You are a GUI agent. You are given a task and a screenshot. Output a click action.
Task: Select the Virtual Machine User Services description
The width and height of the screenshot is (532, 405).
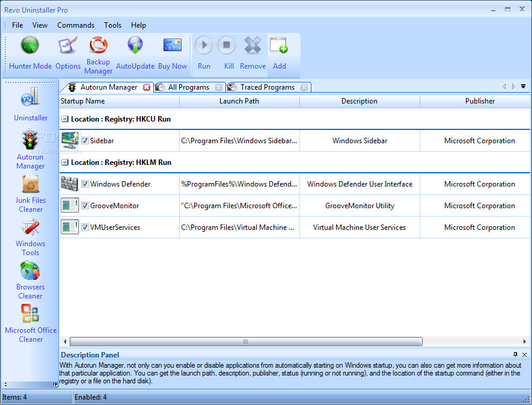[x=359, y=227]
